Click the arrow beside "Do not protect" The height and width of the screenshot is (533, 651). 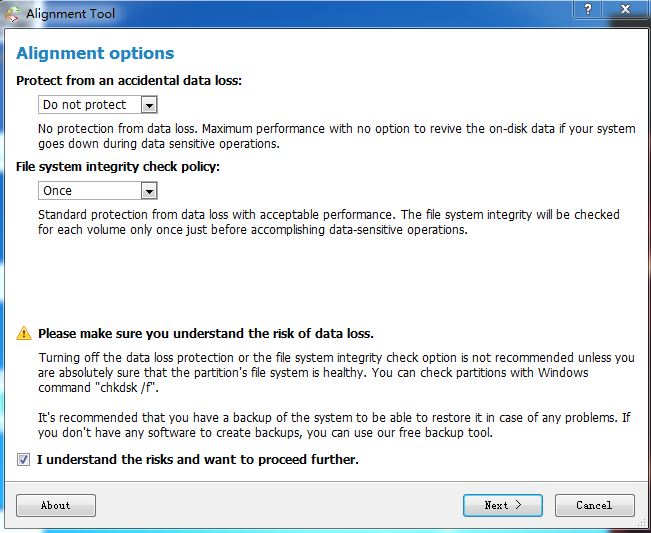(149, 104)
